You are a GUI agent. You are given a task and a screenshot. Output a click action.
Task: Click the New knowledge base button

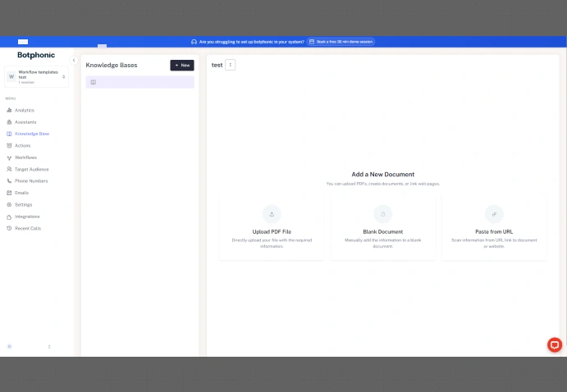pyautogui.click(x=182, y=65)
